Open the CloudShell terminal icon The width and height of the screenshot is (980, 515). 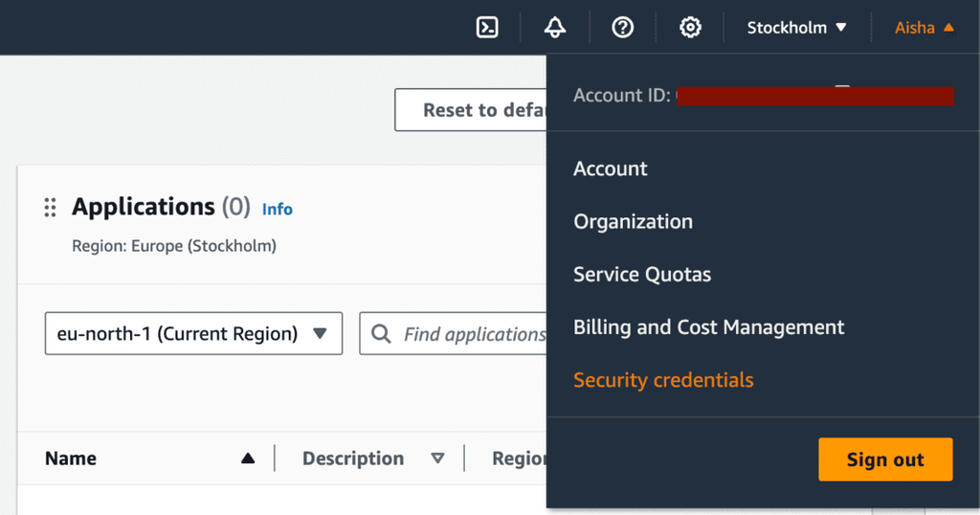pos(487,28)
